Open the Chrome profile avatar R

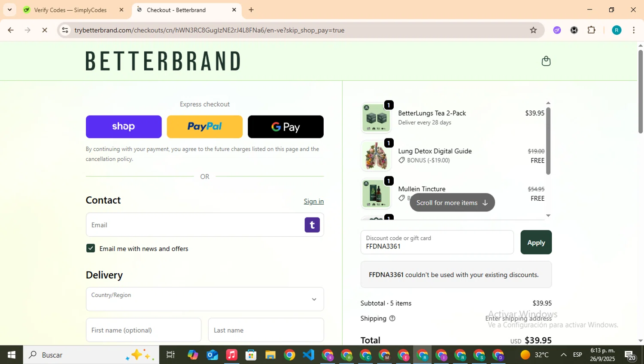(x=617, y=30)
